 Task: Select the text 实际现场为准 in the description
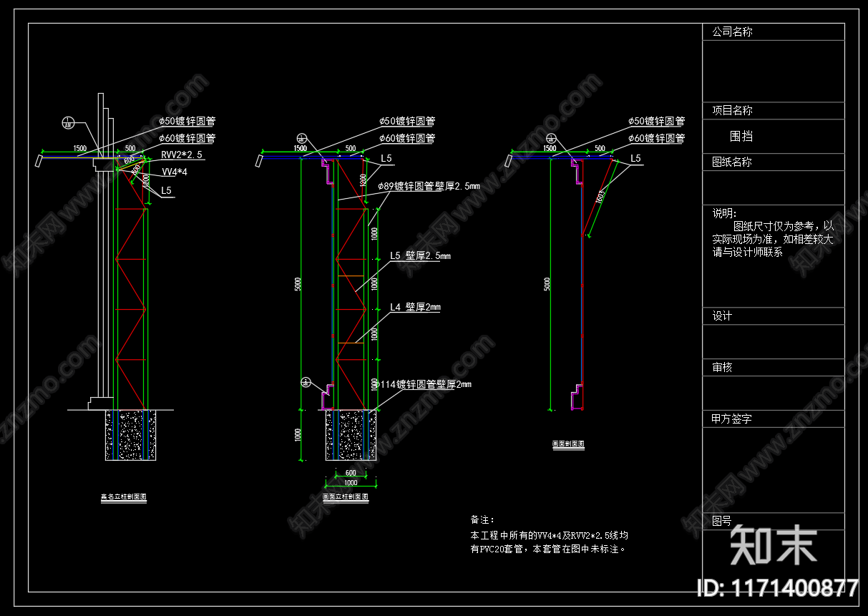click(x=743, y=240)
